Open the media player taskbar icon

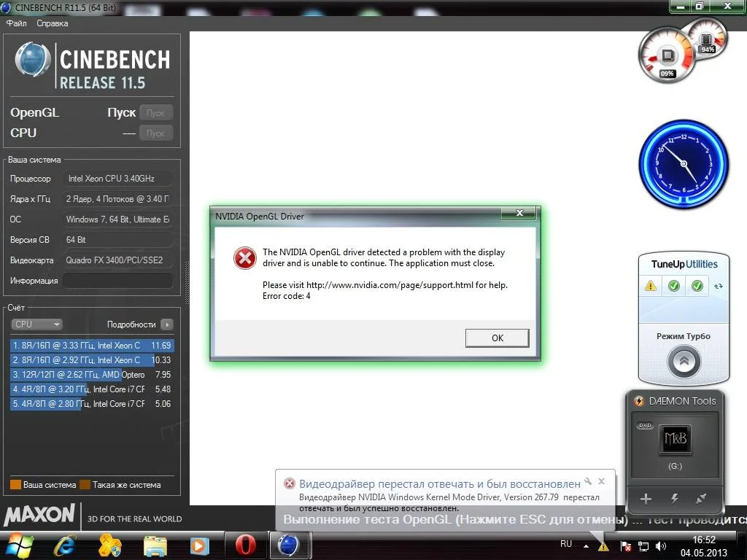pyautogui.click(x=200, y=545)
